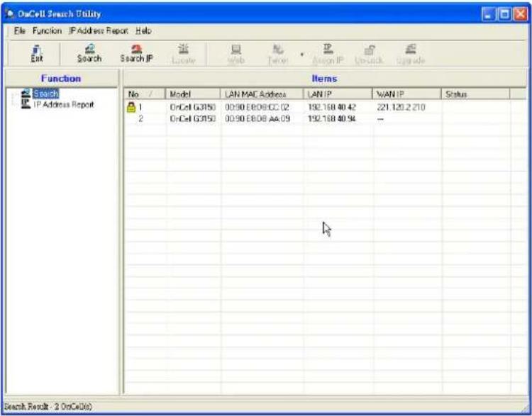Sort by the No column header
The height and width of the screenshot is (416, 532).
pos(145,94)
